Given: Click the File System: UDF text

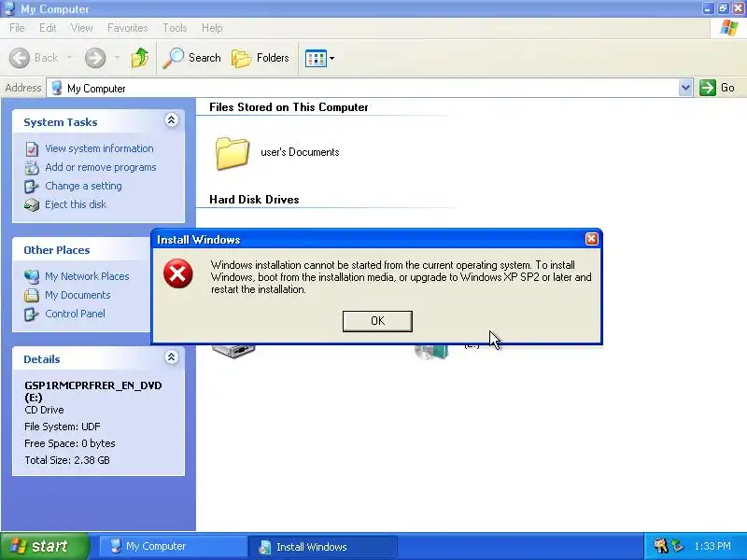Looking at the screenshot, I should (62, 427).
